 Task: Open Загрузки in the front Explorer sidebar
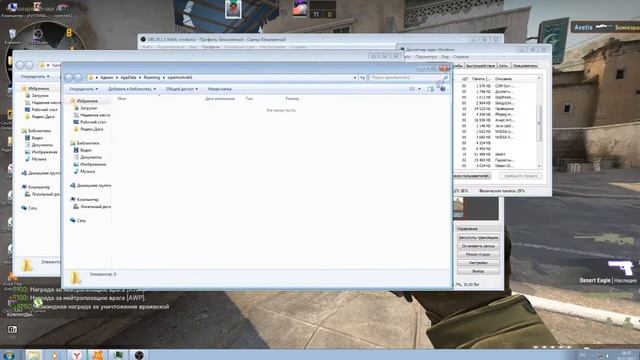coord(88,108)
